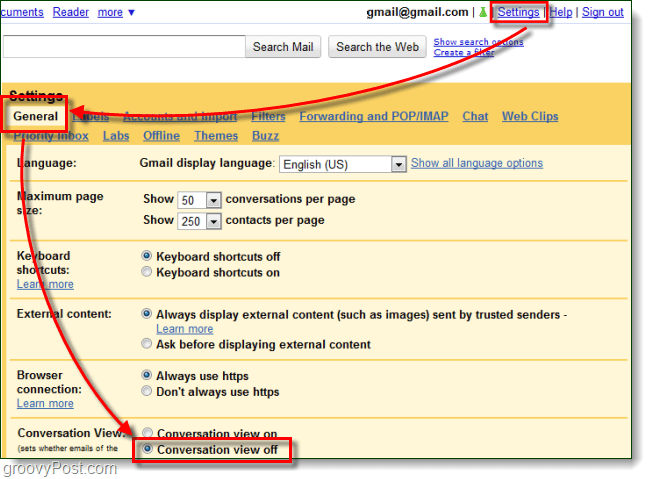Switch to the Filters tab

click(268, 116)
